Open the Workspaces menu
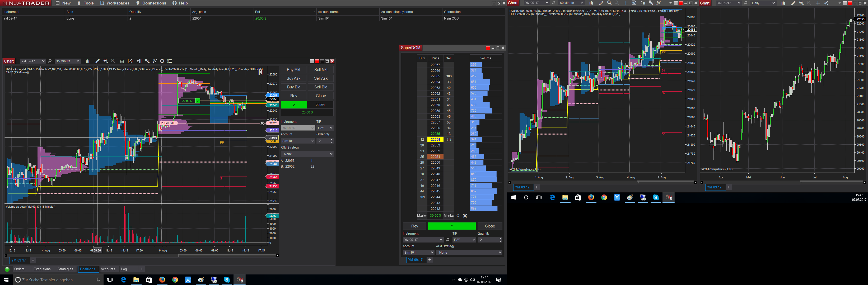Screen dimensions: 868x285 click(115, 3)
